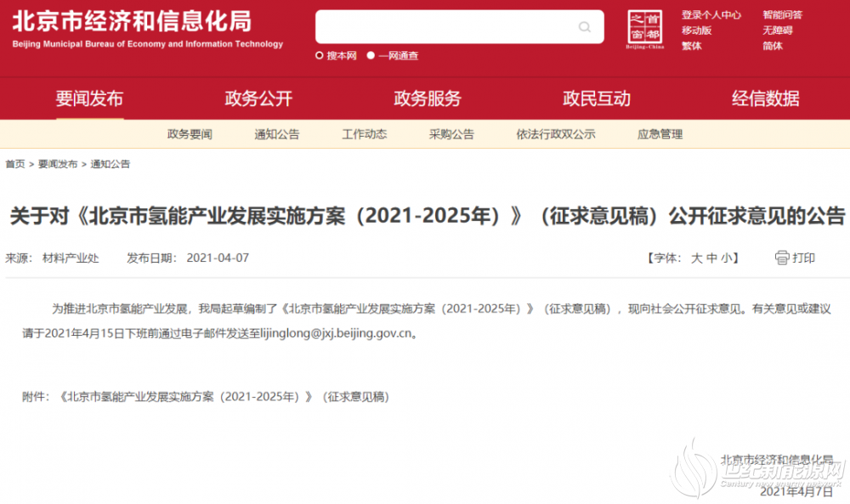Go to 政务要闻 submenu
Image resolution: width=850 pixels, height=504 pixels.
[x=190, y=134]
